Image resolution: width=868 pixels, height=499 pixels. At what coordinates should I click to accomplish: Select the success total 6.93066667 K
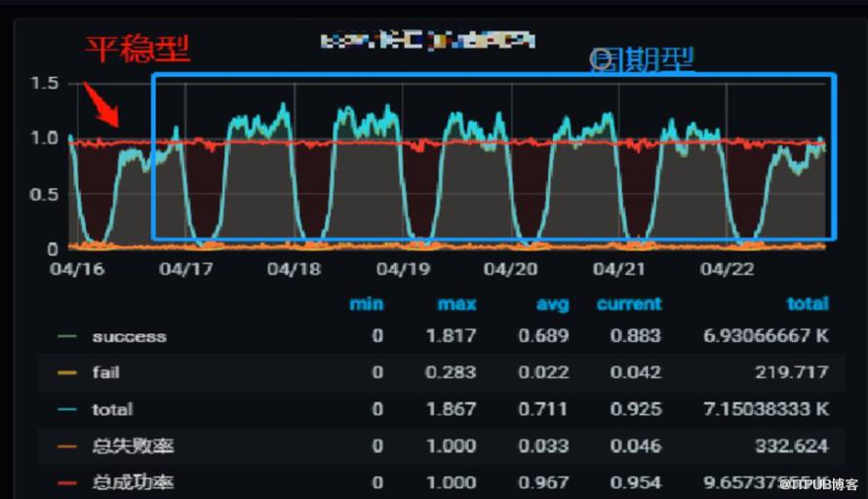click(767, 336)
